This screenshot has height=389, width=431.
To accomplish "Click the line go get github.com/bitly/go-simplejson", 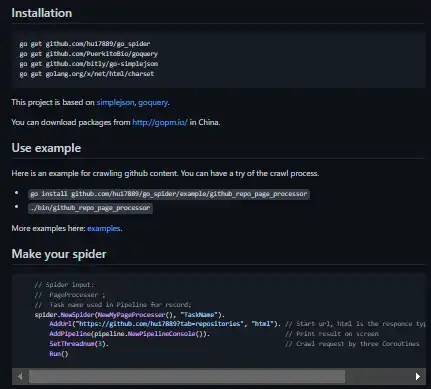I will 89,64.
